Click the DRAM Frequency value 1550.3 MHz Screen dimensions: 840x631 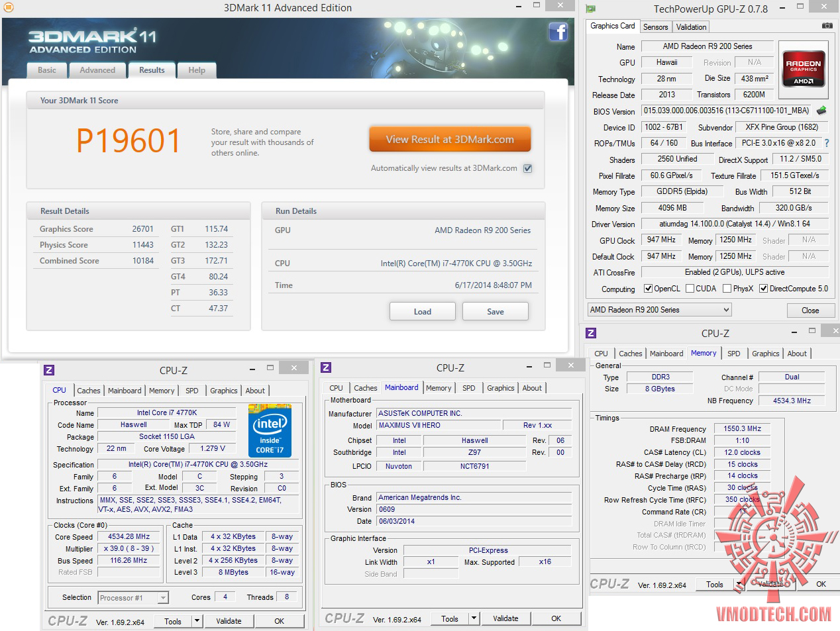click(x=742, y=429)
